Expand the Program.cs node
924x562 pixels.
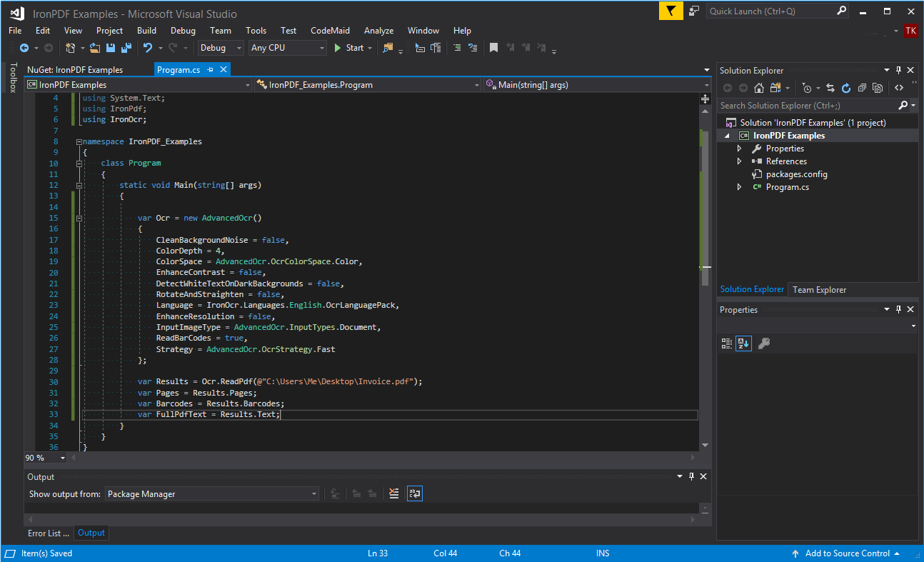click(x=739, y=187)
